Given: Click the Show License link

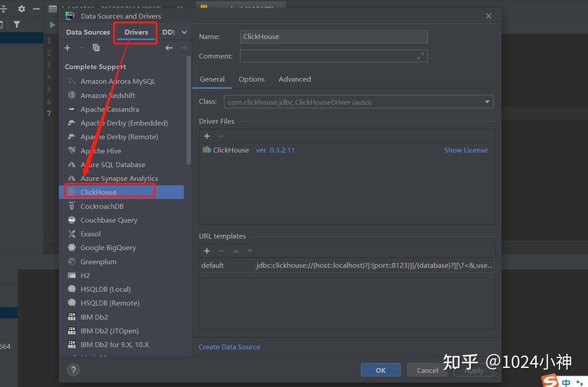Looking at the screenshot, I should (x=466, y=150).
